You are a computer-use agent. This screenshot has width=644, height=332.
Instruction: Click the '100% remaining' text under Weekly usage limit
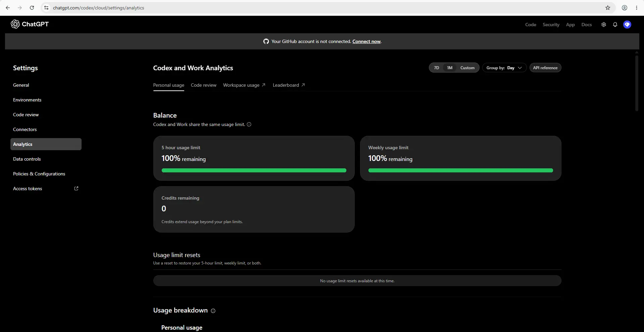pyautogui.click(x=390, y=159)
